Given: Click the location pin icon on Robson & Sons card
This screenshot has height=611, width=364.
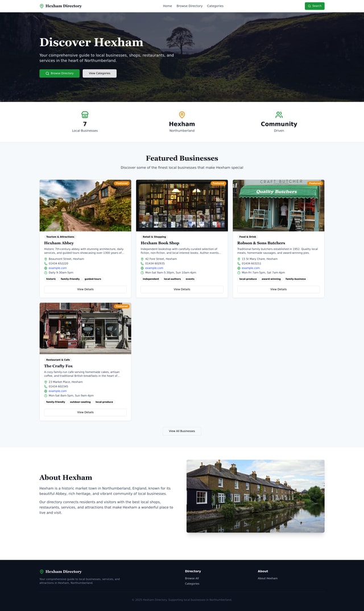Looking at the screenshot, I should 239,259.
